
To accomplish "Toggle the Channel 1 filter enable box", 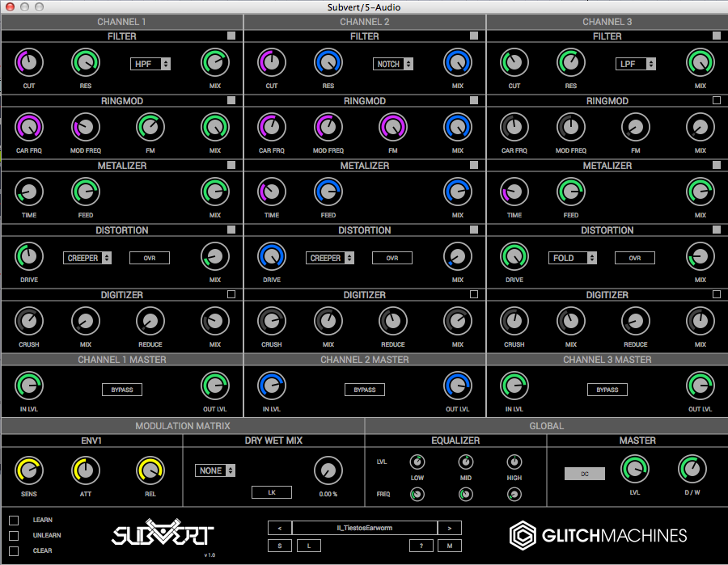I will [231, 36].
